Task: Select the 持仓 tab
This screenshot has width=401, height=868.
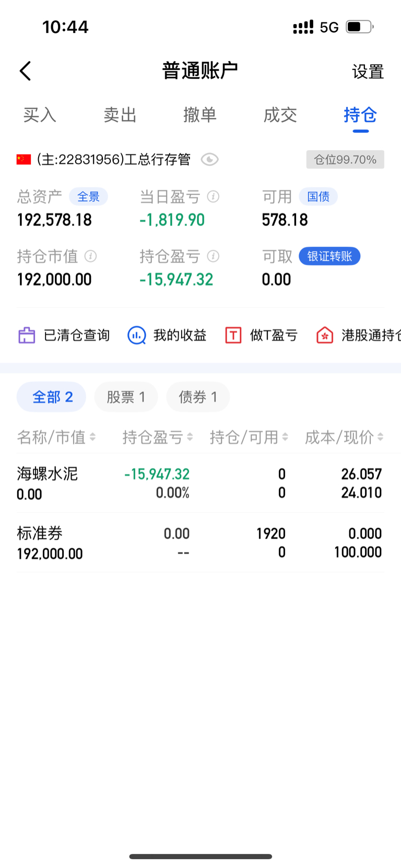Action: coord(360,115)
